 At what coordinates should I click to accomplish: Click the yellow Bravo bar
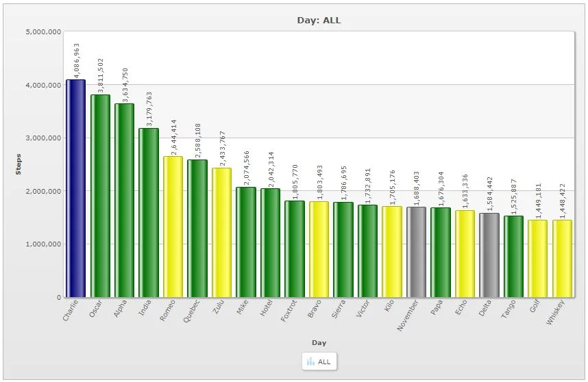tap(319, 249)
